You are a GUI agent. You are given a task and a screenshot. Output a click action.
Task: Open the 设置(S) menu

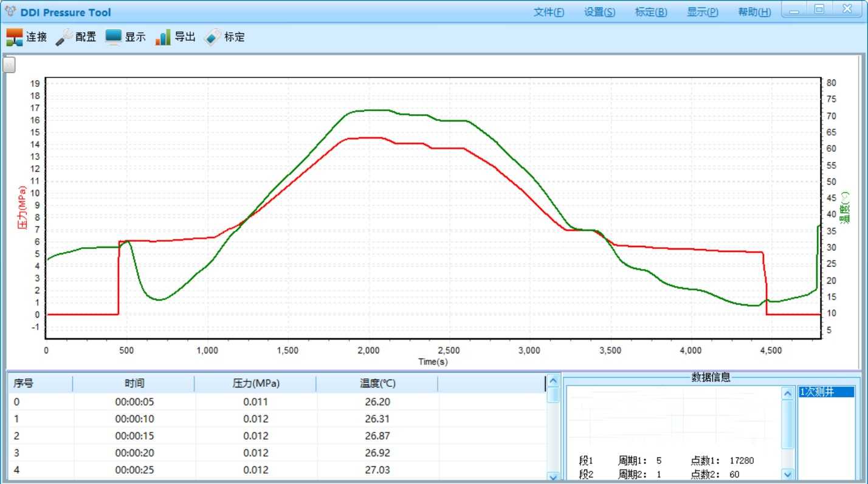[599, 12]
